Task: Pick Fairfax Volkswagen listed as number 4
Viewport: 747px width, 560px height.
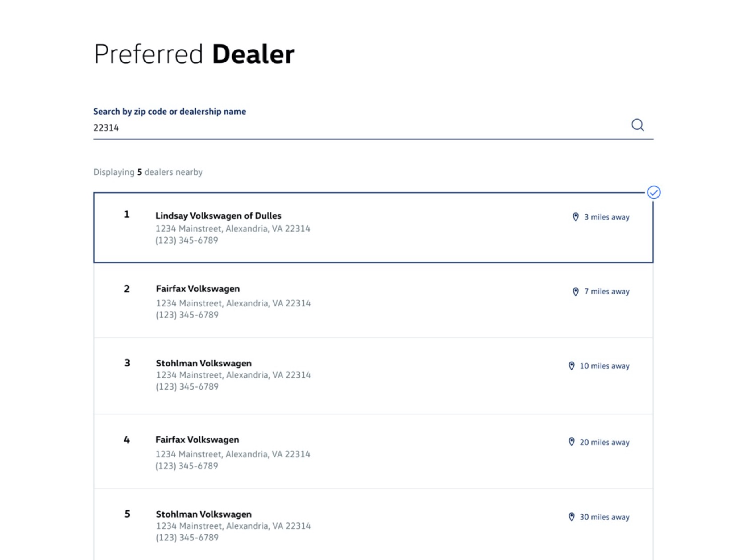Action: pos(197,440)
